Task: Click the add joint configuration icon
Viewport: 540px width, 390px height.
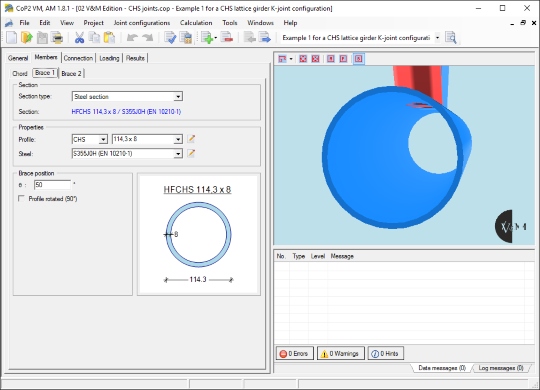Action: click(x=207, y=38)
